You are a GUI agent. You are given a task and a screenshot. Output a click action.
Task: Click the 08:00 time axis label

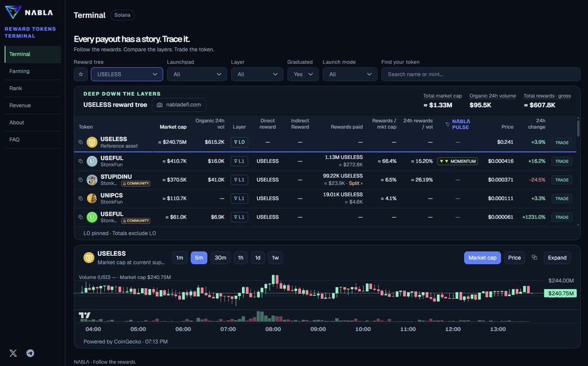pos(273,329)
